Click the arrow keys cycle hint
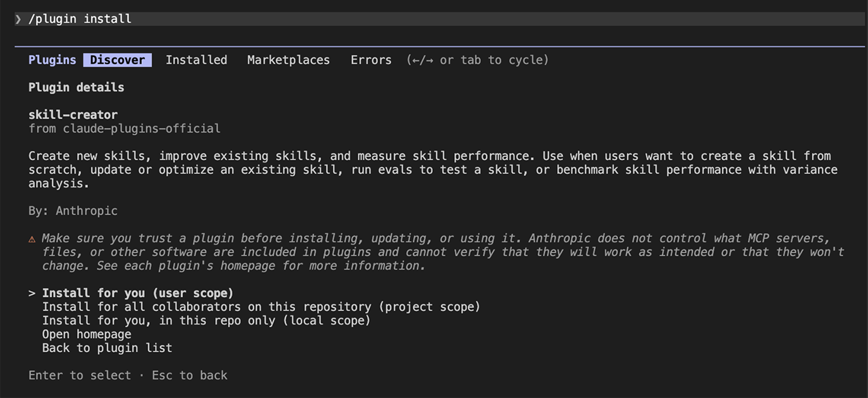Screen dimensions: 868x398 (x=477, y=60)
